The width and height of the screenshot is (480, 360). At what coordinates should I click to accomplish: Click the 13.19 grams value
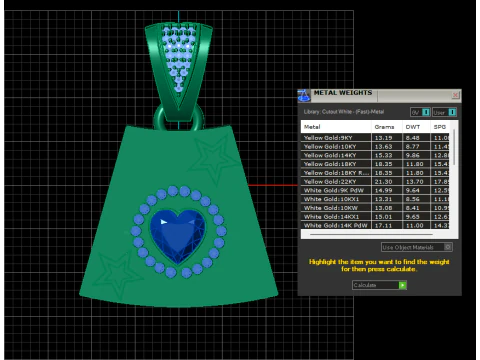[x=383, y=138]
